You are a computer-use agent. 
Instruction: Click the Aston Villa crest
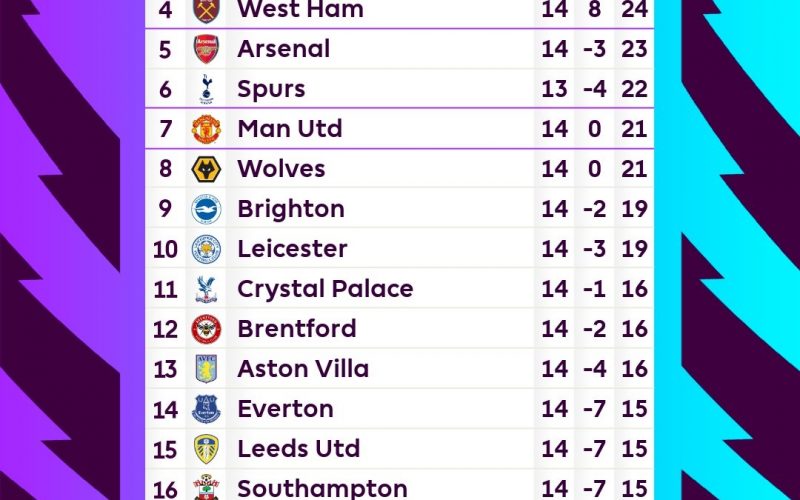(206, 369)
